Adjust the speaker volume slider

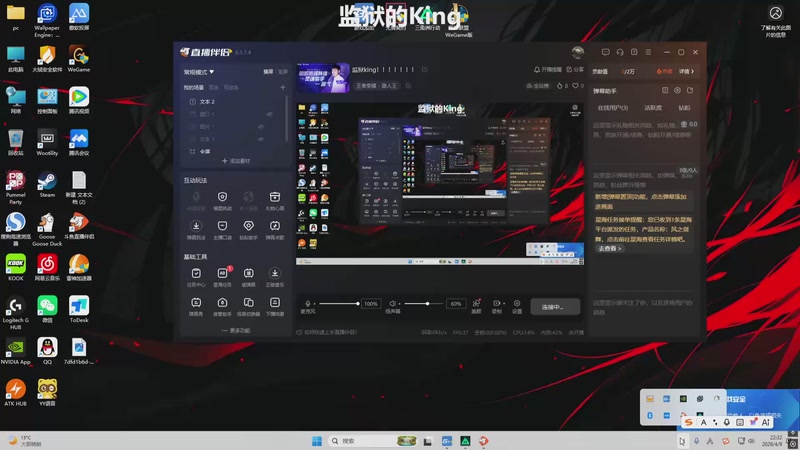click(x=424, y=304)
